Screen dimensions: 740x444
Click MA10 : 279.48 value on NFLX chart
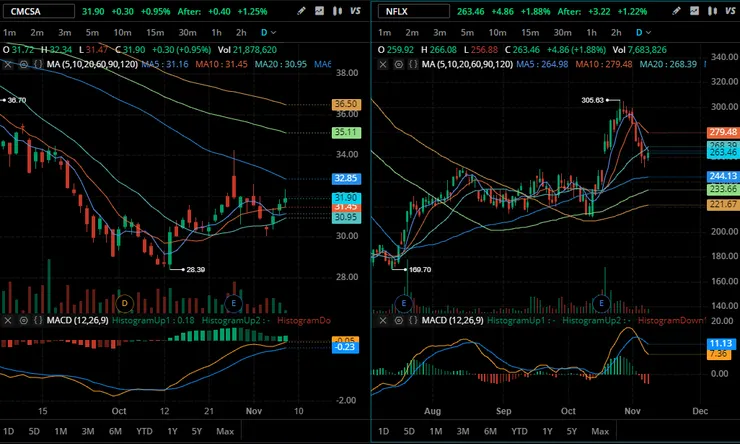604,64
